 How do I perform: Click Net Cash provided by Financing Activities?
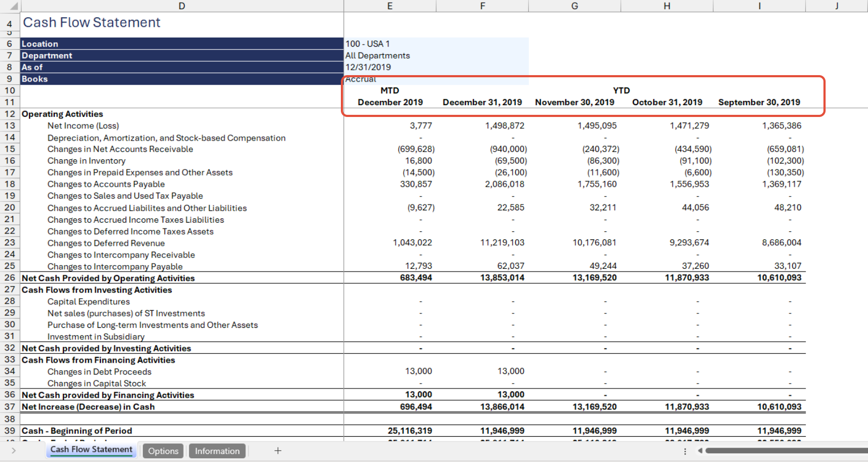[x=108, y=395]
